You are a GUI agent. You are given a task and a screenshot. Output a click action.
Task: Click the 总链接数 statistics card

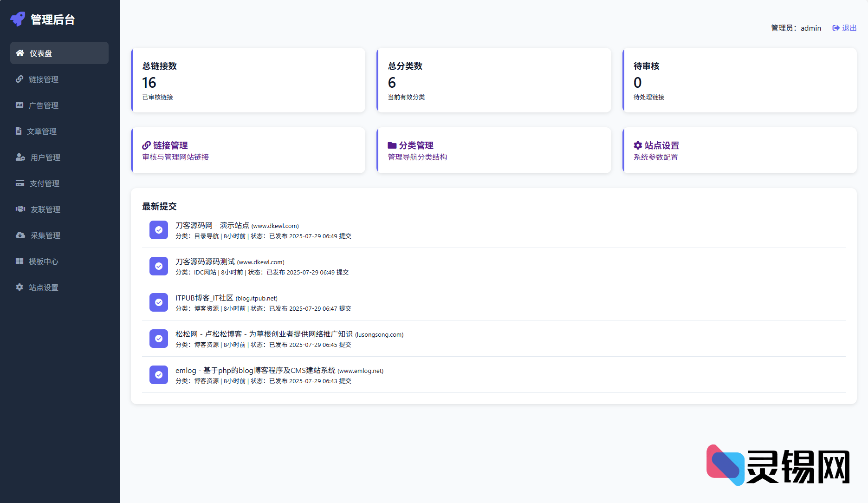[x=248, y=80]
